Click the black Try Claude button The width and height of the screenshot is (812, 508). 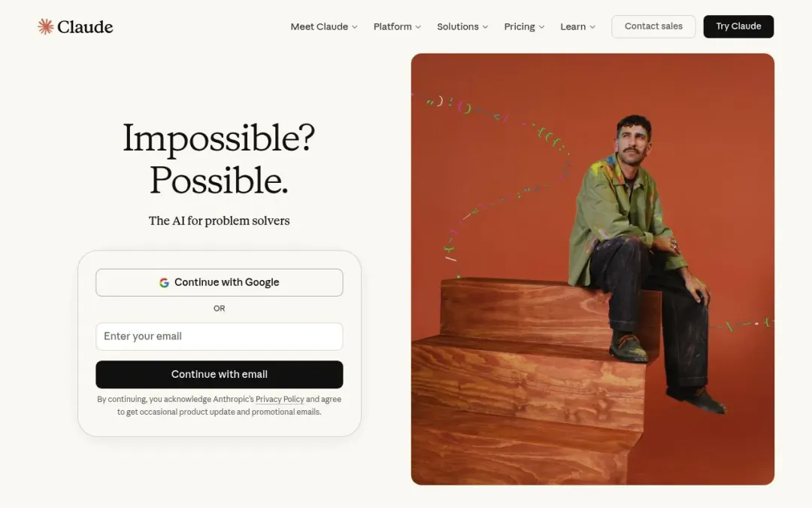pos(738,26)
